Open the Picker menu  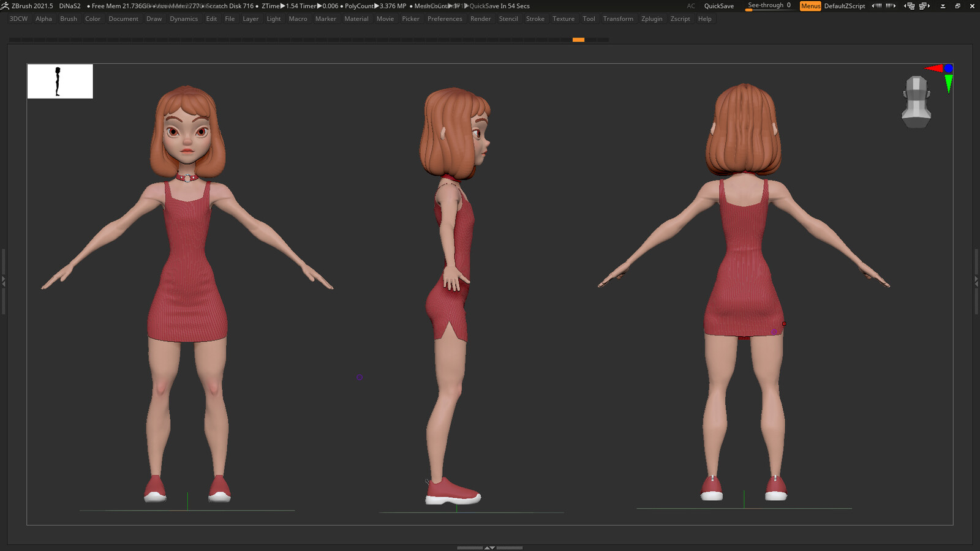410,19
